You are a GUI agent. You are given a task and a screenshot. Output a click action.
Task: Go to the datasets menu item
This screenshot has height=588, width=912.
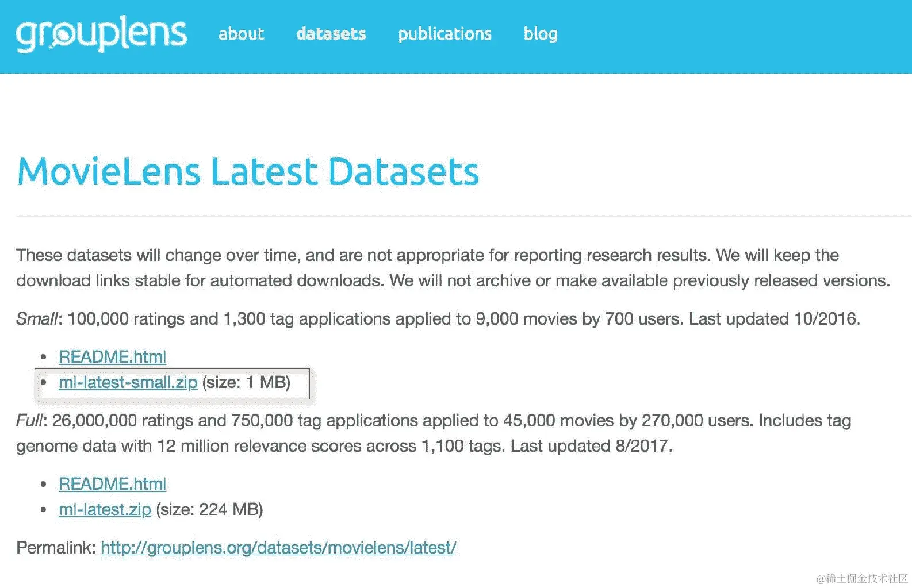(x=331, y=34)
